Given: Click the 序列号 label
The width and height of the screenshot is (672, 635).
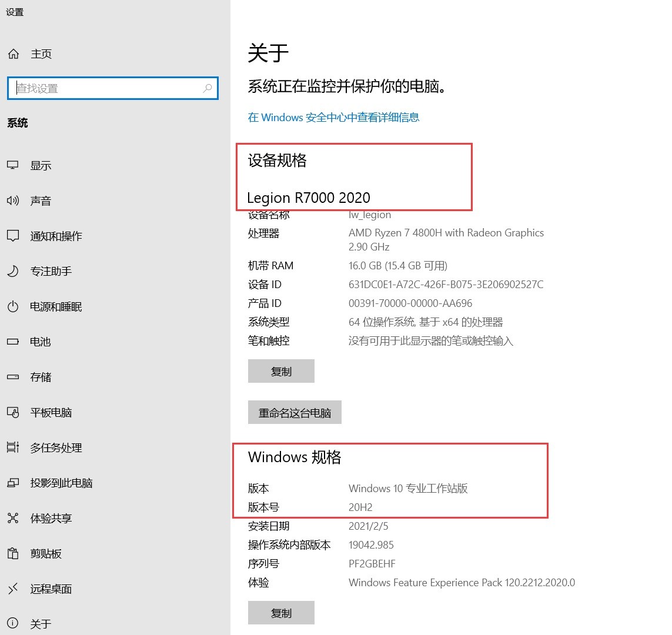Looking at the screenshot, I should (x=263, y=564).
